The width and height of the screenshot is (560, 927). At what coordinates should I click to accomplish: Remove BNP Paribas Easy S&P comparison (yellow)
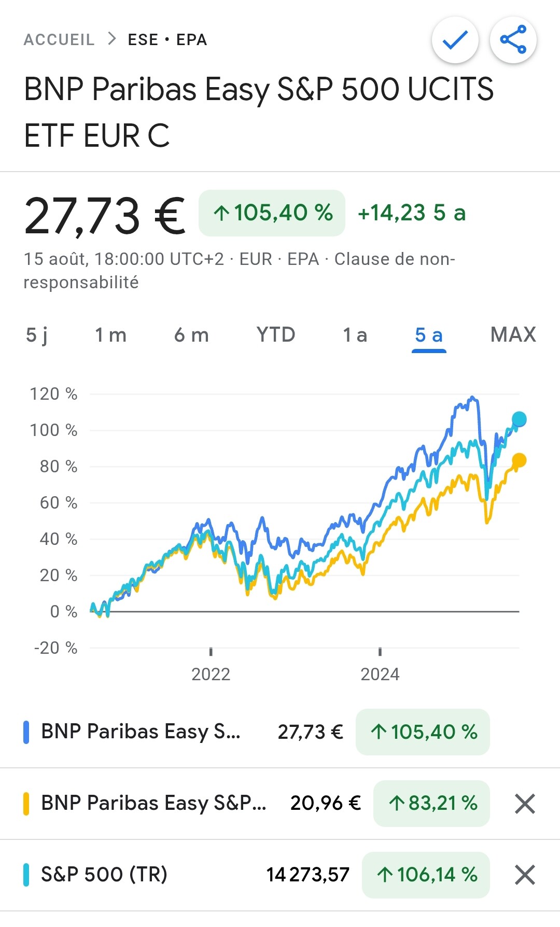524,804
